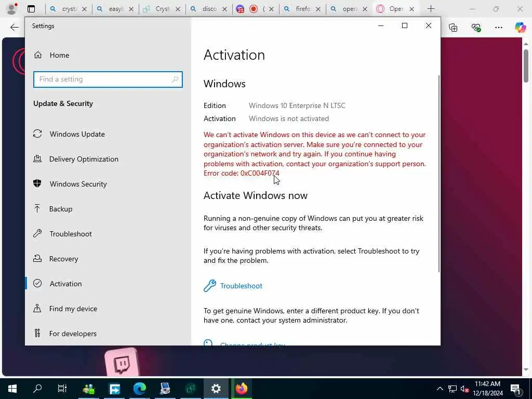Open a new Edge tab
Screen dimensions: 532x399
pos(431,9)
